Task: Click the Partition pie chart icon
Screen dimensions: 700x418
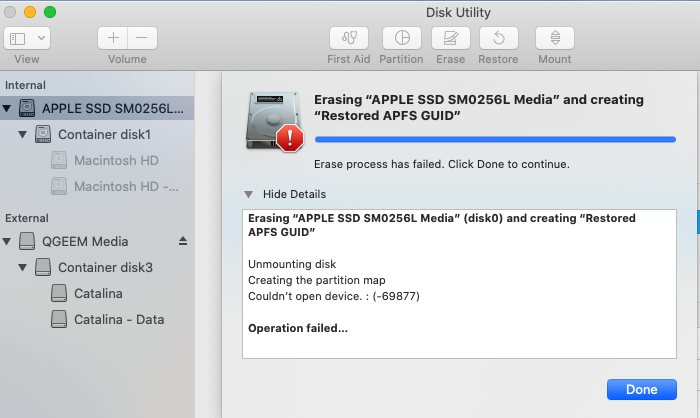Action: [x=402, y=38]
